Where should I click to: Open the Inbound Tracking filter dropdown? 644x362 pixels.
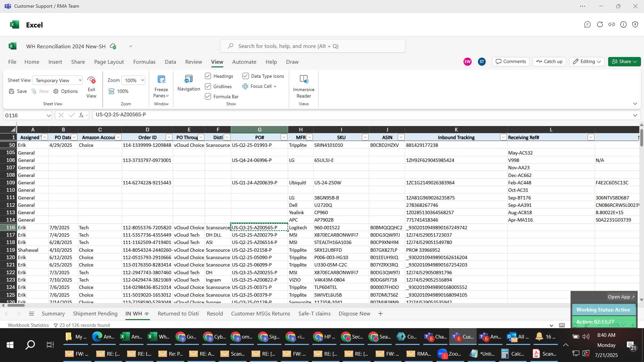pyautogui.click(x=503, y=137)
